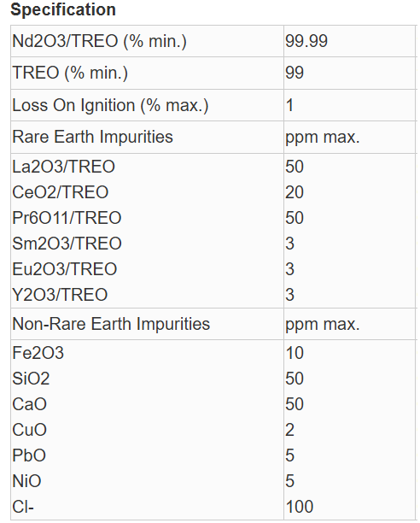Click the Loss On Ignition (% max.) cell
Viewport: 420px width, 523px height.
[147, 105]
